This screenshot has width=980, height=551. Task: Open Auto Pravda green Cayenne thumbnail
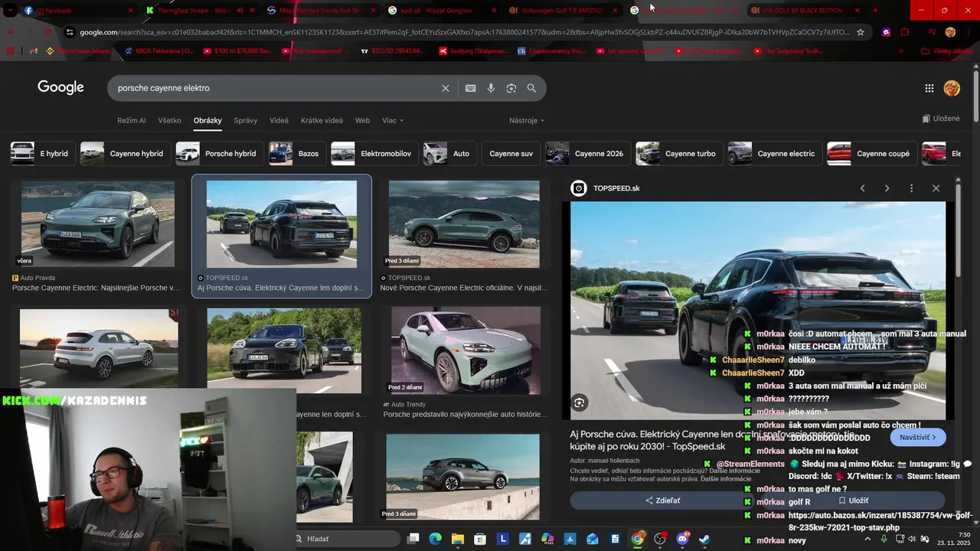pyautogui.click(x=98, y=224)
